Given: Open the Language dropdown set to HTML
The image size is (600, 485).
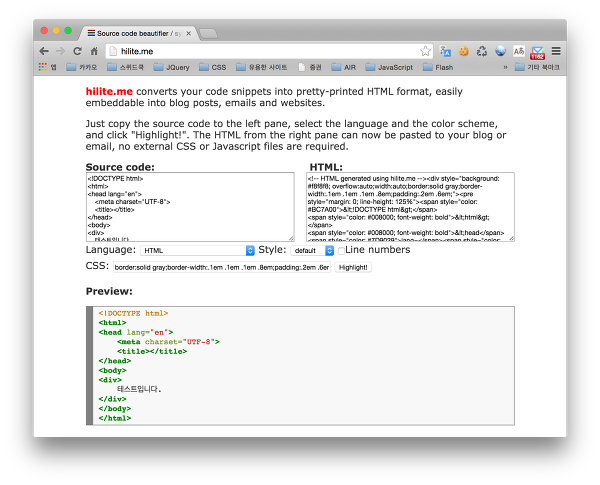Looking at the screenshot, I should (197, 250).
